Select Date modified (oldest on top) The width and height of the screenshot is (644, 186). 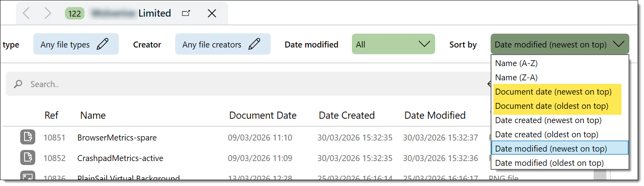[x=560, y=163]
